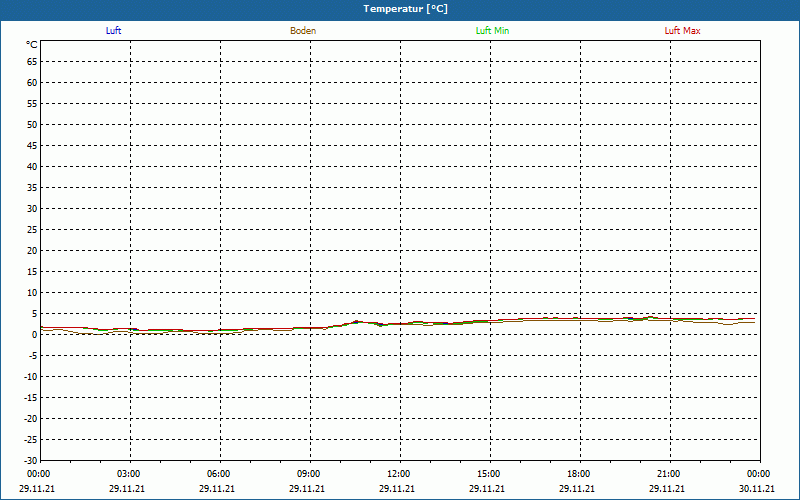Click the '60' y-axis value
This screenshot has height=500, width=800.
(x=32, y=83)
